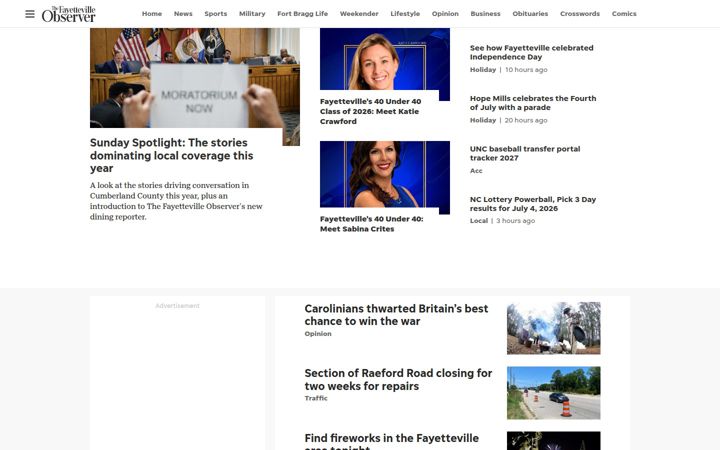The width and height of the screenshot is (720, 450).
Task: Click the Opinion tag under Carolinians story
Action: (318, 334)
